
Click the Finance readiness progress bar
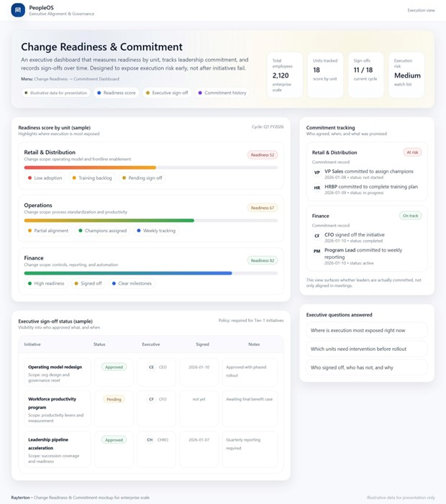(151, 273)
